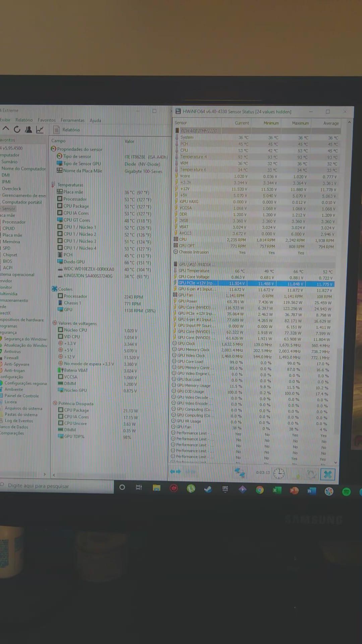362x644 pixels.
Task: Open the Relatório menu in AIDA64
Action: coord(24,120)
